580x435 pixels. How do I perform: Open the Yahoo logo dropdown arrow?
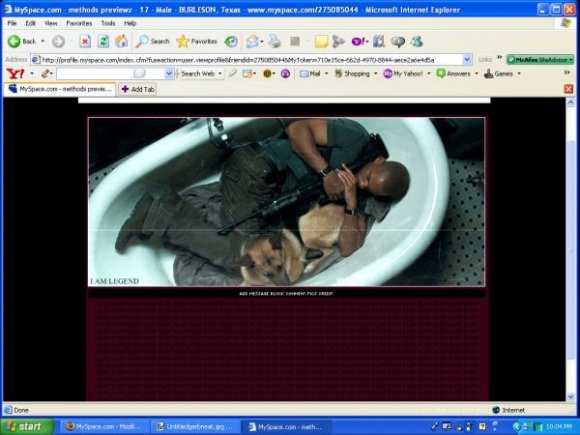(32, 74)
